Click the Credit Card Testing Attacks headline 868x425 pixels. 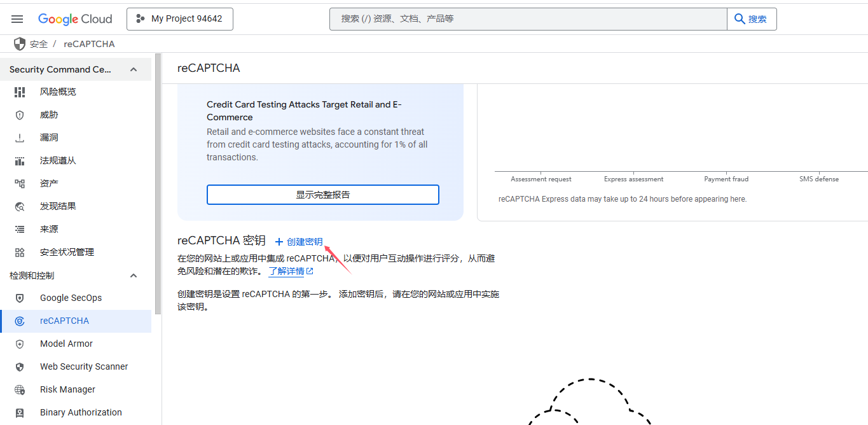coord(304,111)
